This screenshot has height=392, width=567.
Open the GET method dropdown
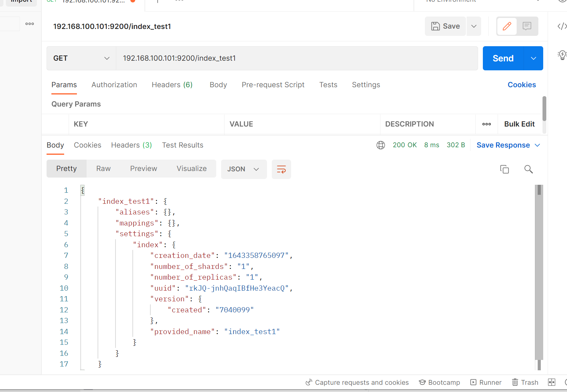click(x=81, y=58)
